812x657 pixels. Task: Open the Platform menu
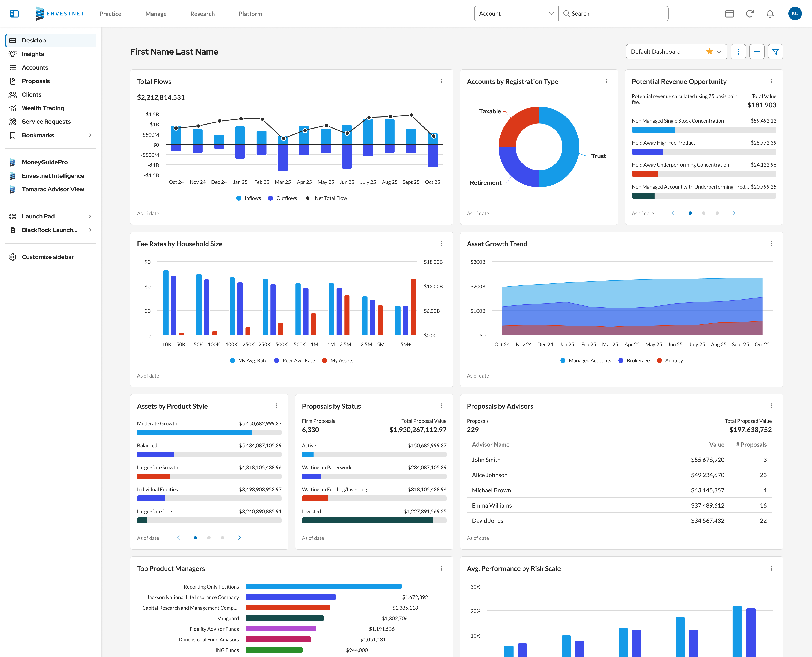coord(250,14)
